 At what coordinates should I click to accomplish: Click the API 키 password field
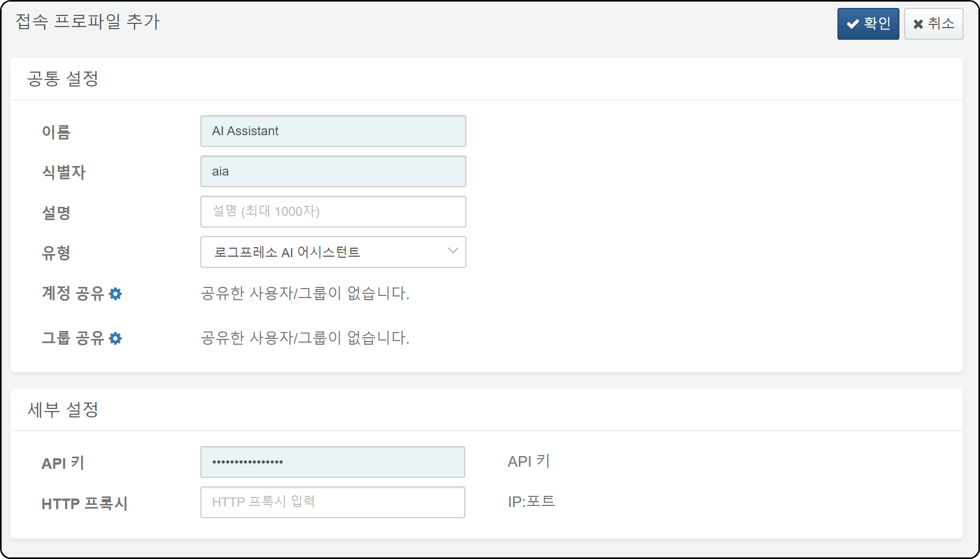(x=332, y=462)
